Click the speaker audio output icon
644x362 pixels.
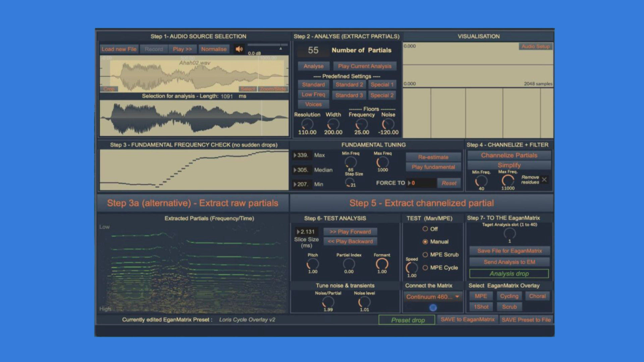pos(239,49)
